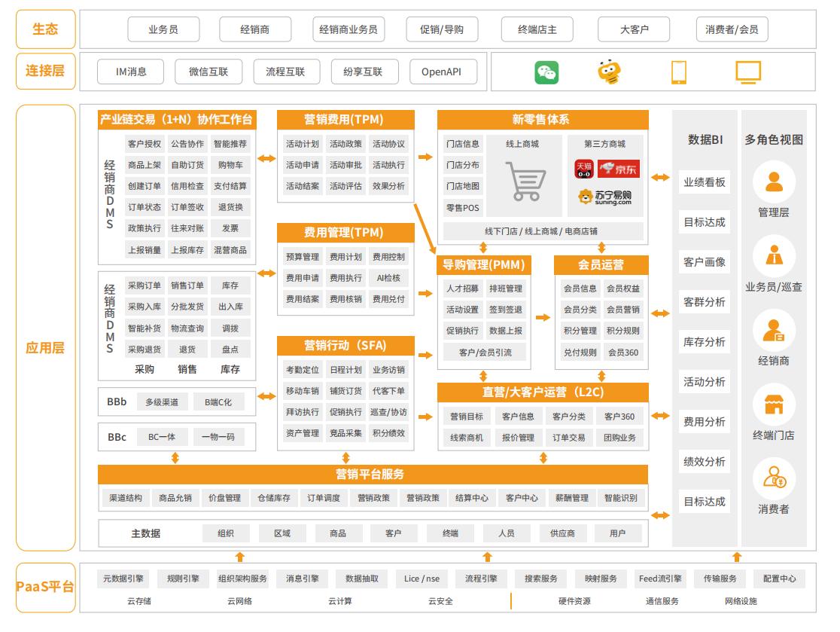Click the 业绩看板 item under 数据BI
This screenshot has height=632, width=840.
(704, 183)
